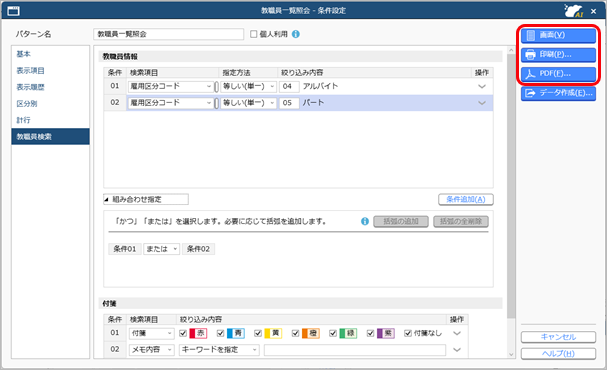The image size is (607, 370).
Task: Click the purple 紫 color swatch
Action: coord(385,333)
